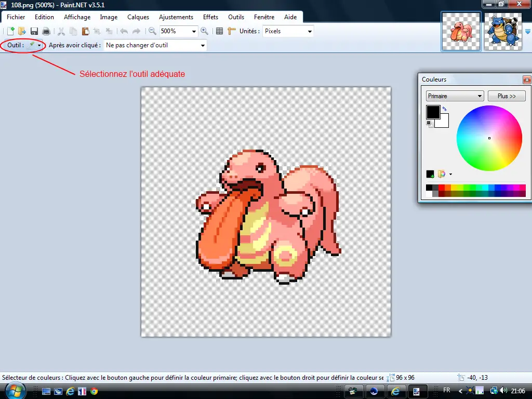This screenshot has width=532, height=399.
Task: Click the '96 x 96' status bar size
Action: point(405,378)
